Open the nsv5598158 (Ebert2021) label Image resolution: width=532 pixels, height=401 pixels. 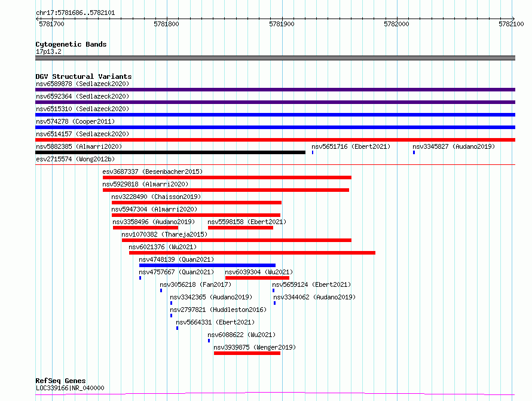[x=247, y=222]
